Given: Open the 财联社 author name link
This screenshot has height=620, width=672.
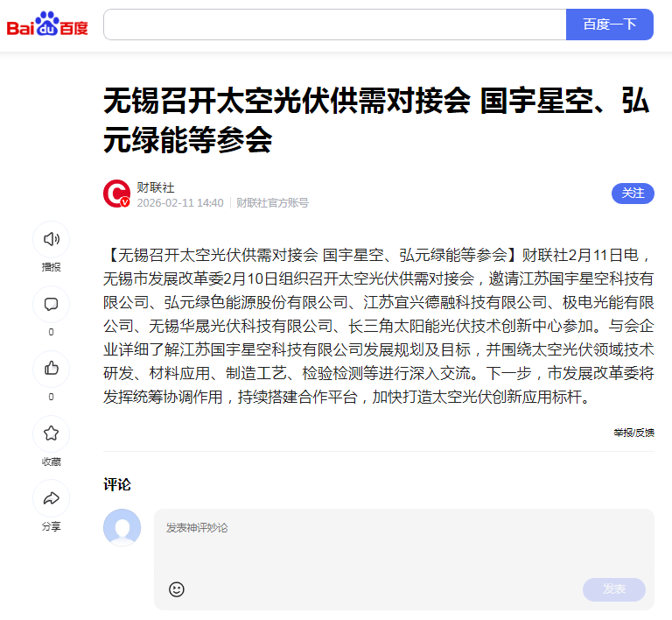Looking at the screenshot, I should tap(156, 187).
